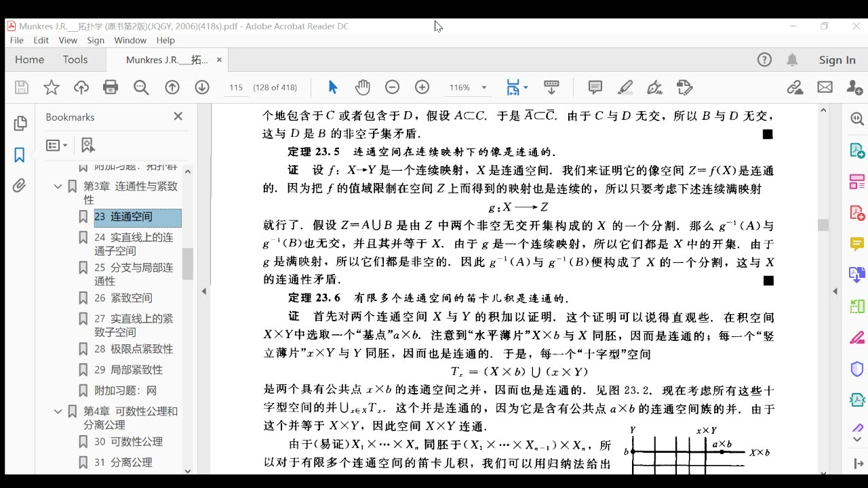Select bookmark 23 连通空间
868x488 pixels.
coord(138,218)
